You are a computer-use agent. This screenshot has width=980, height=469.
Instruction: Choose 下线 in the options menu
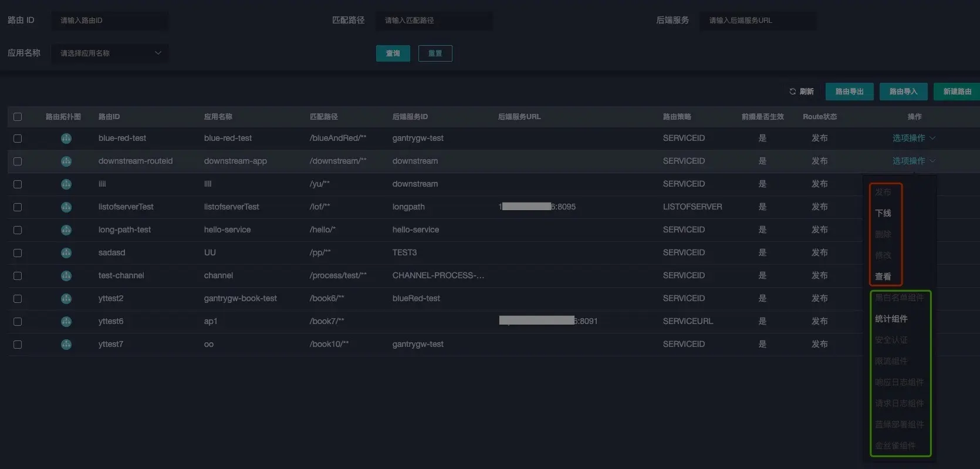point(883,213)
